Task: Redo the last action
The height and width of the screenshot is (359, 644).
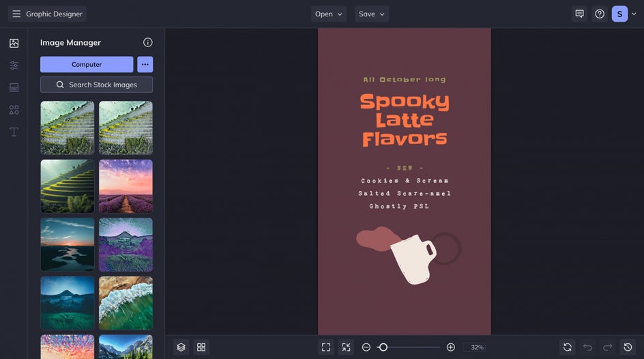Action: (608, 347)
